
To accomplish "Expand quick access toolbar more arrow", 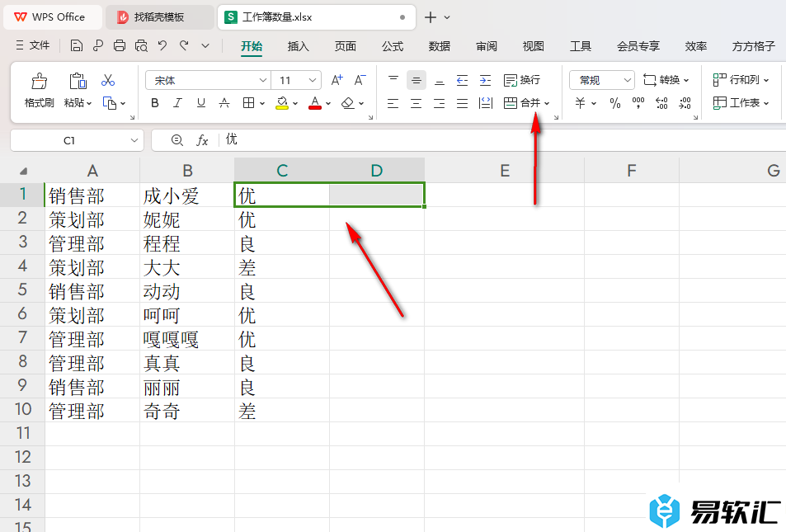I will [x=205, y=46].
